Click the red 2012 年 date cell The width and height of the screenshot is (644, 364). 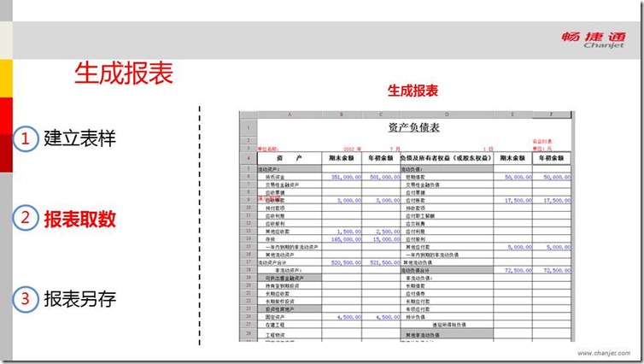[352, 149]
